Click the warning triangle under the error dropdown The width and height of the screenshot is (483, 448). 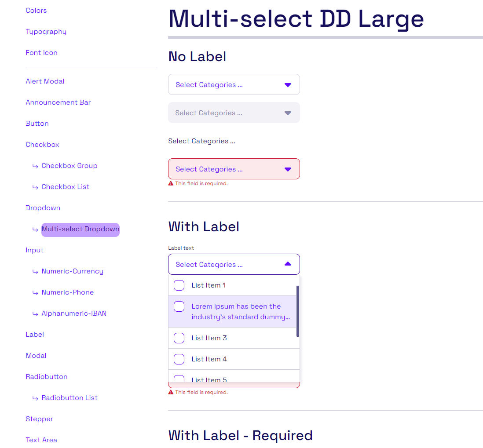pos(171,183)
